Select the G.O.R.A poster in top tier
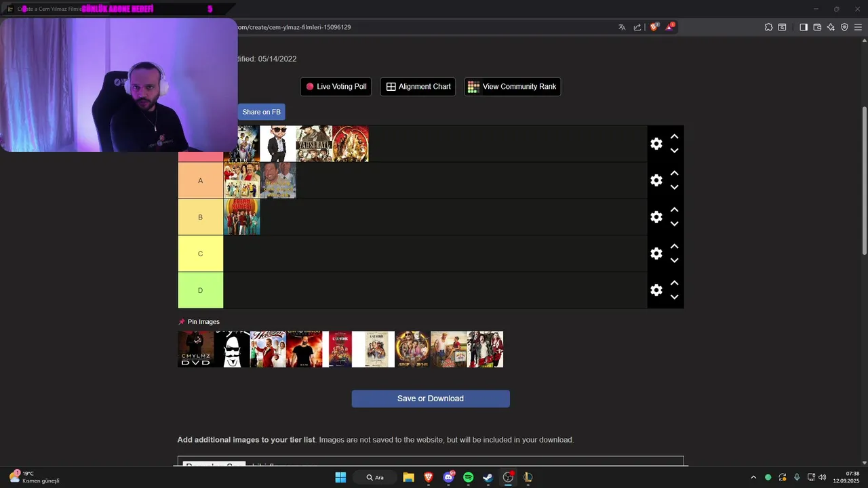The width and height of the screenshot is (868, 488). 248,144
